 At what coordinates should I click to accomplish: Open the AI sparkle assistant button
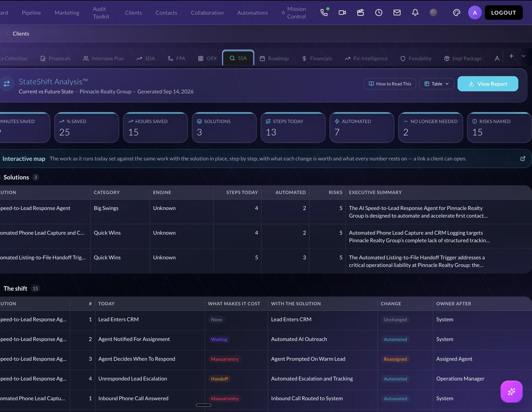511,391
